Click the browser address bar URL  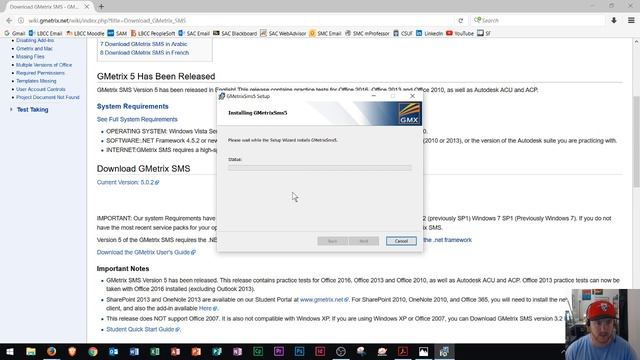pos(107,20)
